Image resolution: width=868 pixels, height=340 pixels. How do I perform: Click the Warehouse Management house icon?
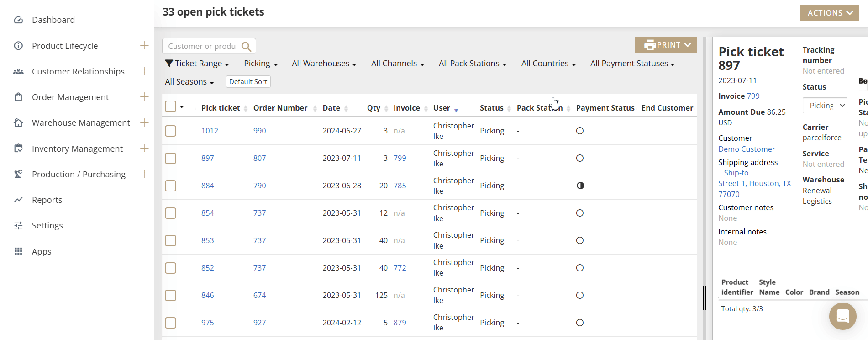[x=18, y=123]
